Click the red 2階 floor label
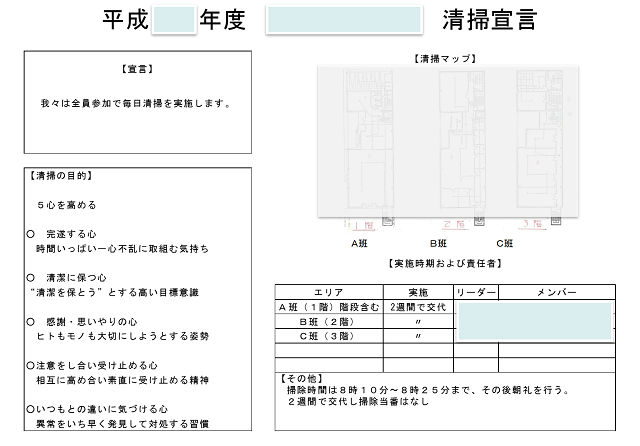640x446 pixels. coord(455,224)
